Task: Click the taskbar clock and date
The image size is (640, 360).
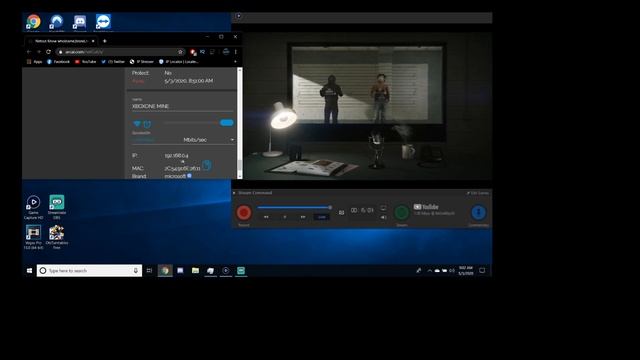Action: tap(465, 271)
